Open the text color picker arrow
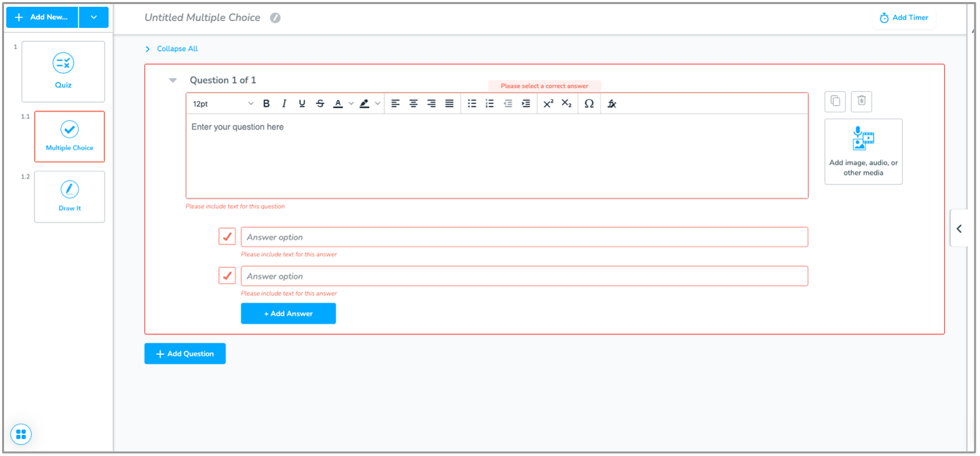The width and height of the screenshot is (980, 456). 351,104
